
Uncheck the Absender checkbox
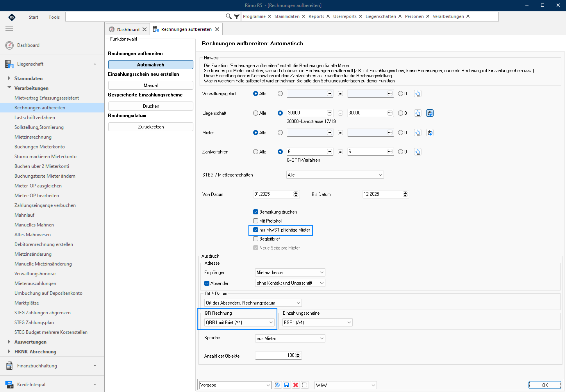click(x=207, y=283)
